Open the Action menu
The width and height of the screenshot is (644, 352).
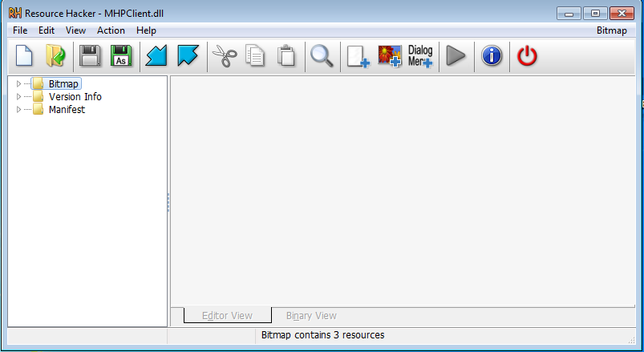111,30
